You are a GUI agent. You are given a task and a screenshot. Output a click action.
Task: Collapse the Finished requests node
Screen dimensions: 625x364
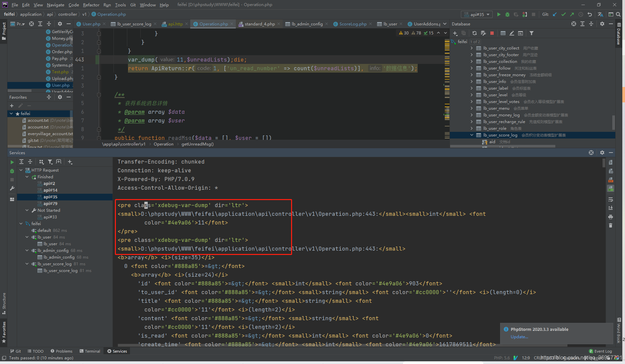click(27, 177)
